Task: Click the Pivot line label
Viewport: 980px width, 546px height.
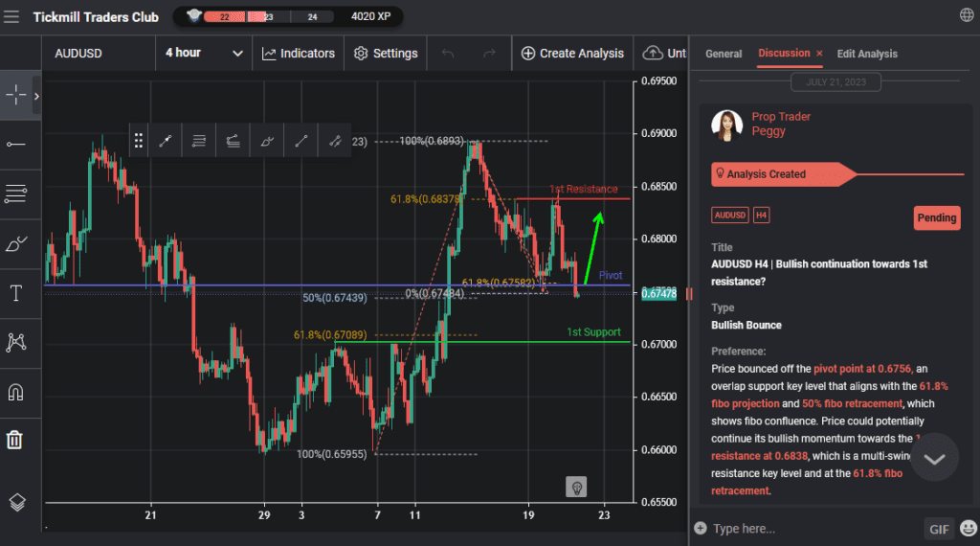Action: point(611,275)
